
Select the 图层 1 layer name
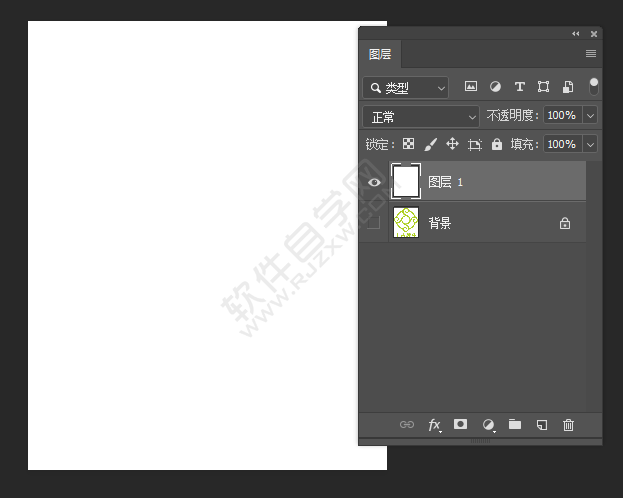(445, 182)
